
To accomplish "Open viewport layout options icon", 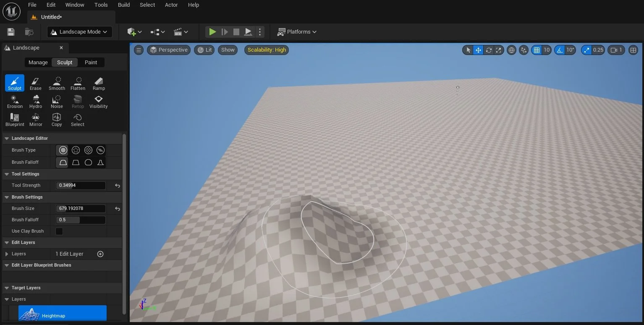I will (x=634, y=50).
